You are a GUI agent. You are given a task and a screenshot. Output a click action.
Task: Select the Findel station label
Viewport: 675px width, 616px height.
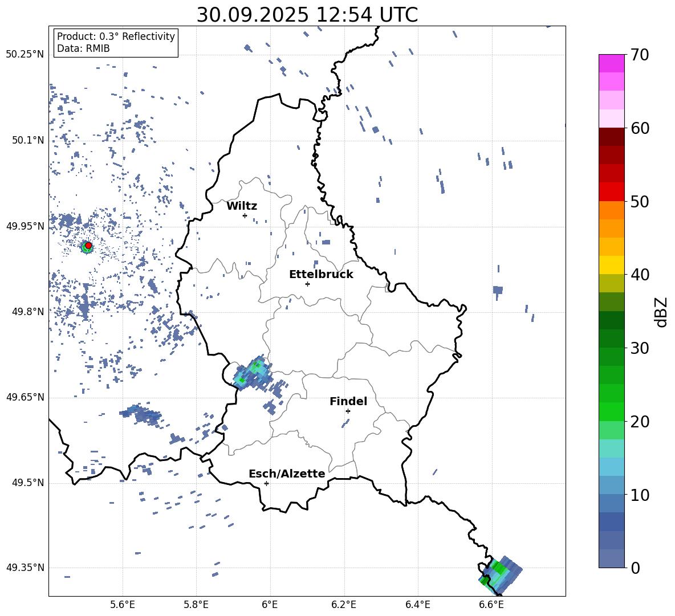348,401
